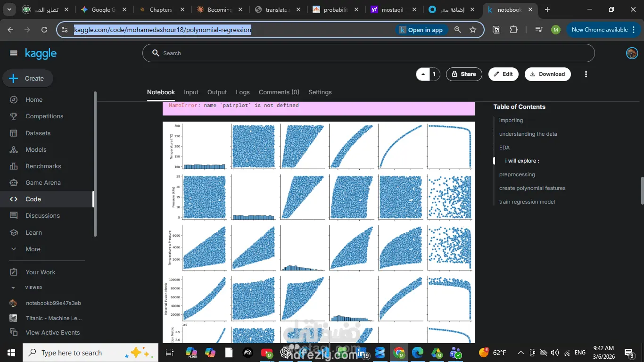
Task: Open Chrome's tab search dropdown
Action: pyautogui.click(x=10, y=9)
